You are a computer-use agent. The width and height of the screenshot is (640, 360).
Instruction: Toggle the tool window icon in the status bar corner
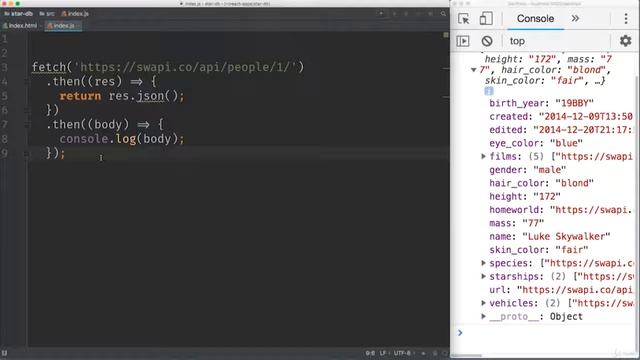click(x=4, y=353)
